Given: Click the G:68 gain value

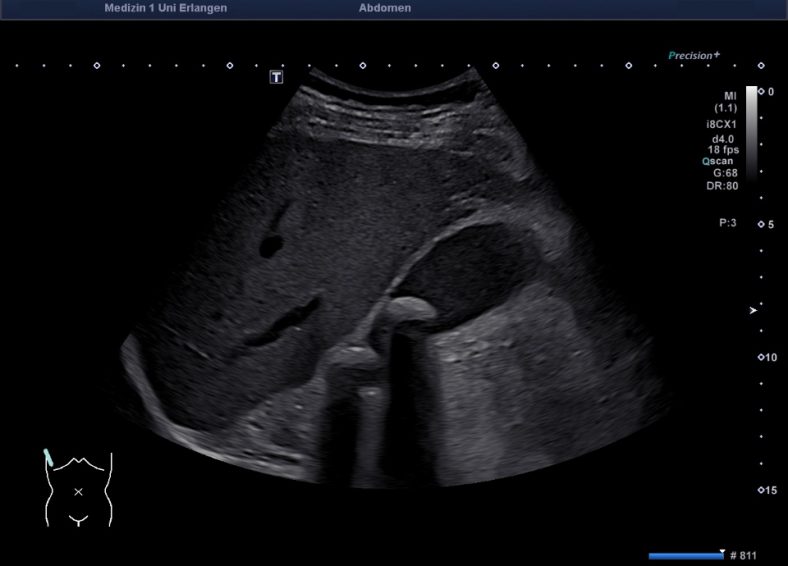Looking at the screenshot, I should click(x=725, y=172).
